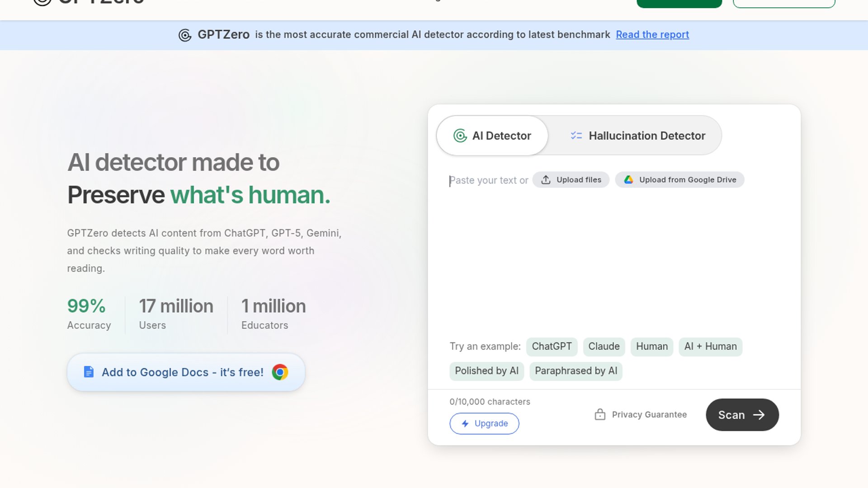Choose the Human example chip
868x488 pixels.
[651, 347]
